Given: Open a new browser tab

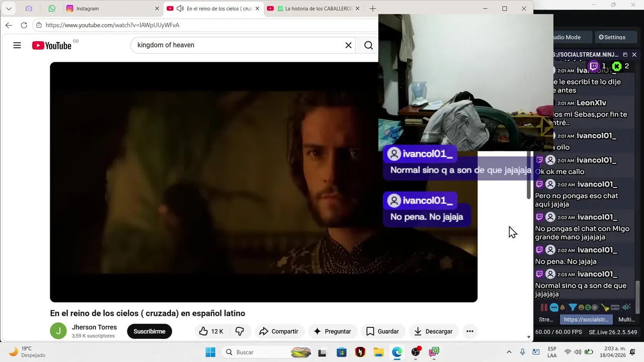Looking at the screenshot, I should tap(373, 9).
